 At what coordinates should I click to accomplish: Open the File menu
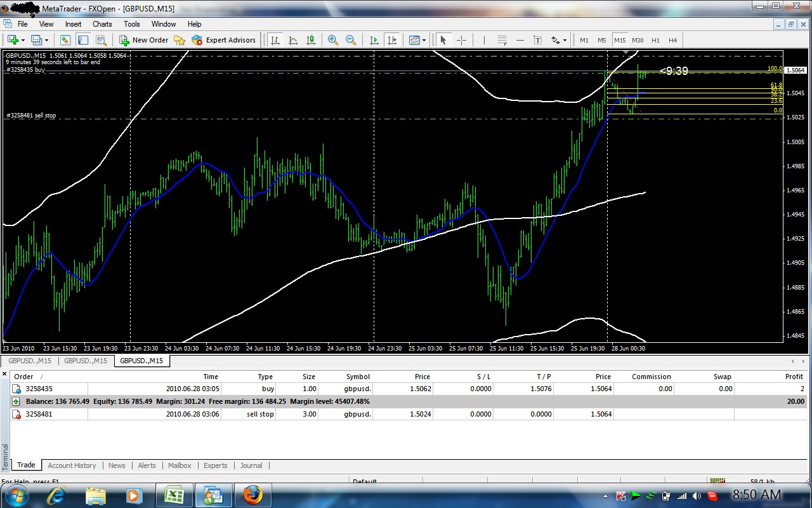[23, 24]
